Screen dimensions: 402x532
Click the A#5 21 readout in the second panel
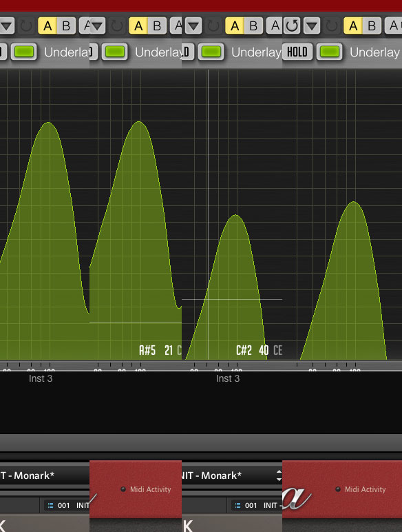point(156,350)
